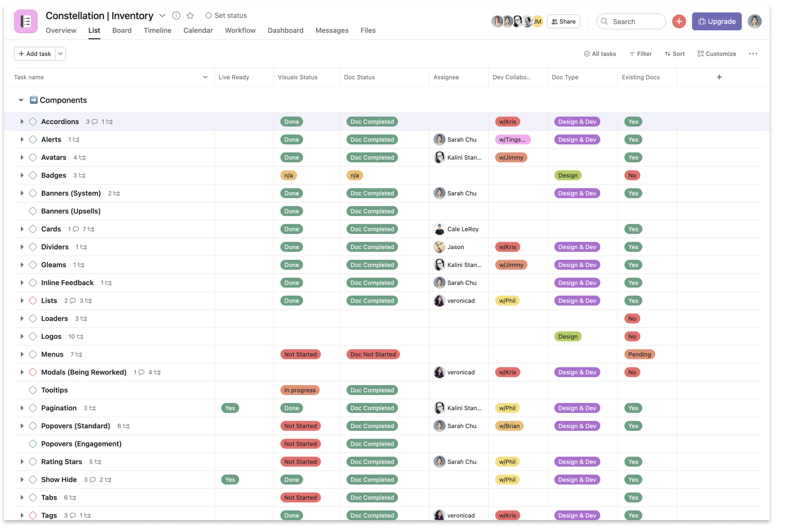Screen dimensions: 787x532
Task: Click the Share button
Action: 563,21
